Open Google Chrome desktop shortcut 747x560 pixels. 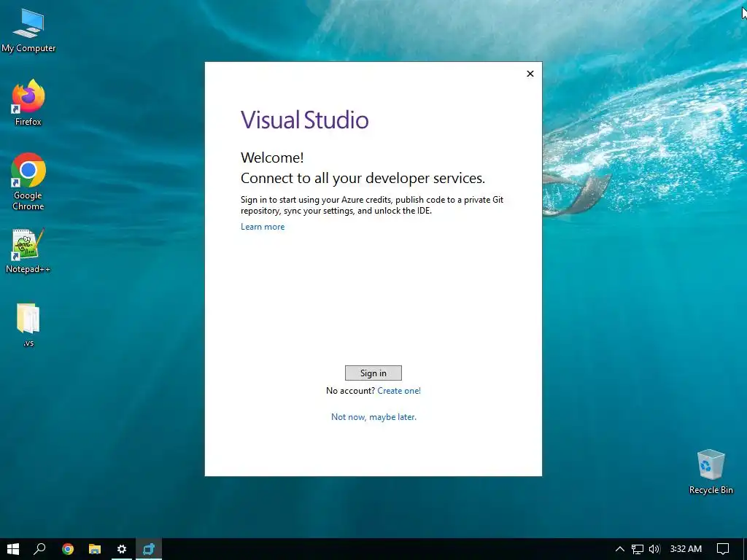coord(28,182)
